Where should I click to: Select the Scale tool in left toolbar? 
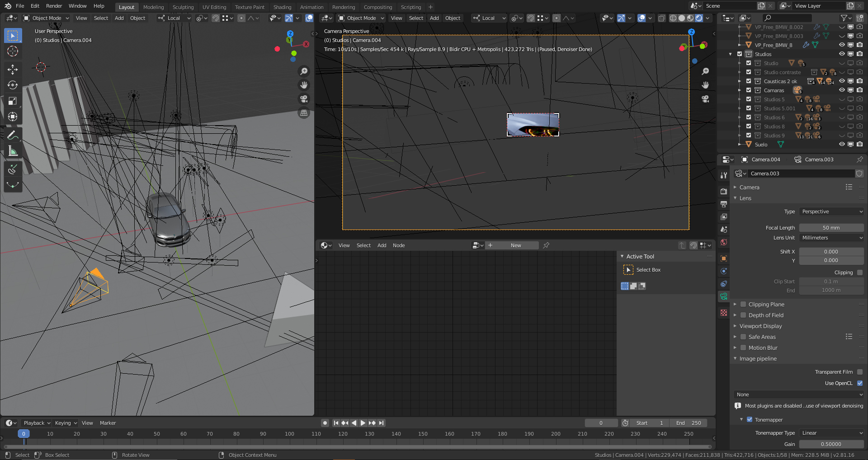pyautogui.click(x=13, y=101)
